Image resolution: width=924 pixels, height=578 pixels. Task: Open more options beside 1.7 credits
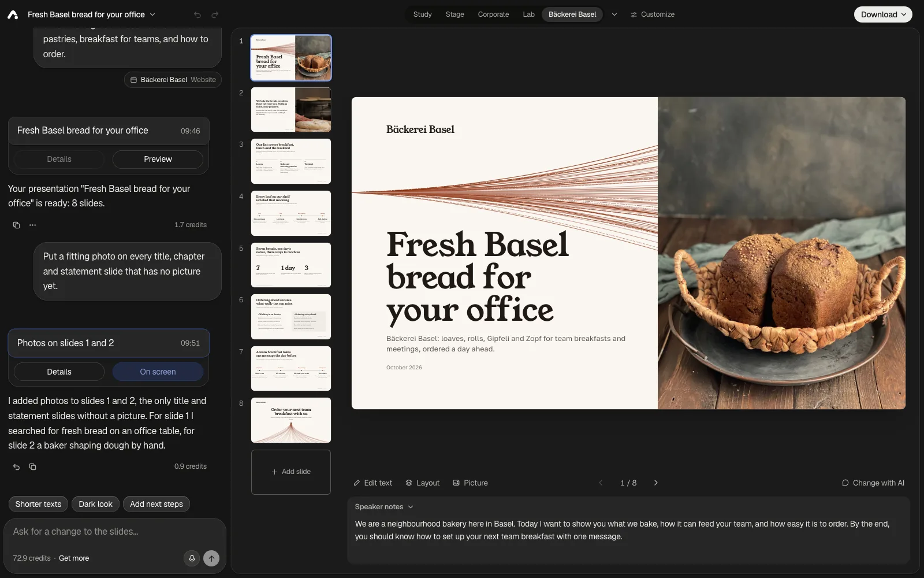coord(32,225)
